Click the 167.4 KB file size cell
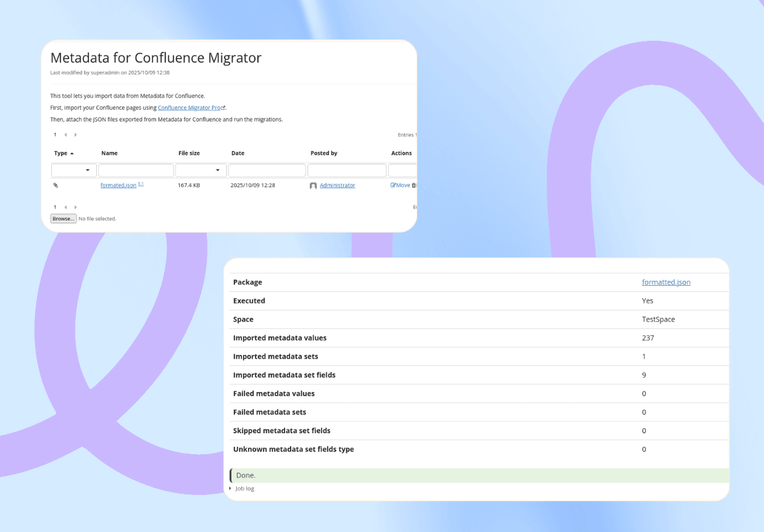The width and height of the screenshot is (764, 532). (189, 185)
